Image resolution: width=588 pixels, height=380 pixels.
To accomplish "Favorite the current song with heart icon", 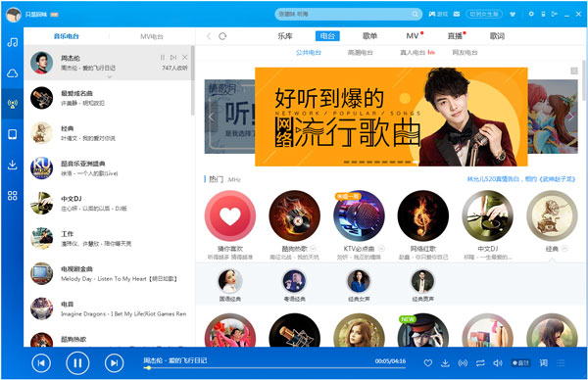I will (x=428, y=362).
